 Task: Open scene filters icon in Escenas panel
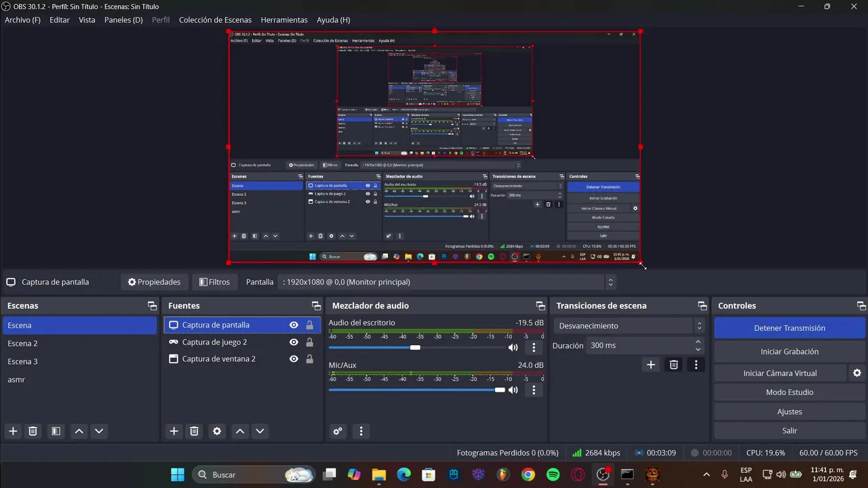coord(56,431)
